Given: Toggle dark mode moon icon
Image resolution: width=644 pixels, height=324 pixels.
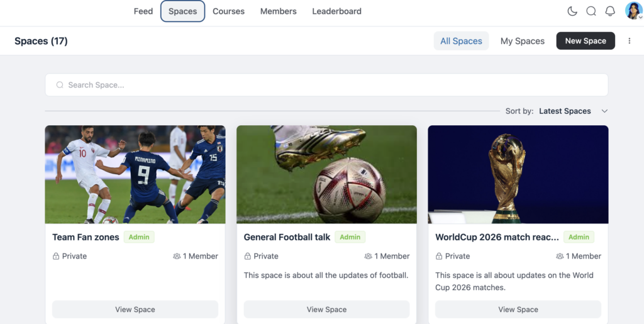Looking at the screenshot, I should 572,11.
